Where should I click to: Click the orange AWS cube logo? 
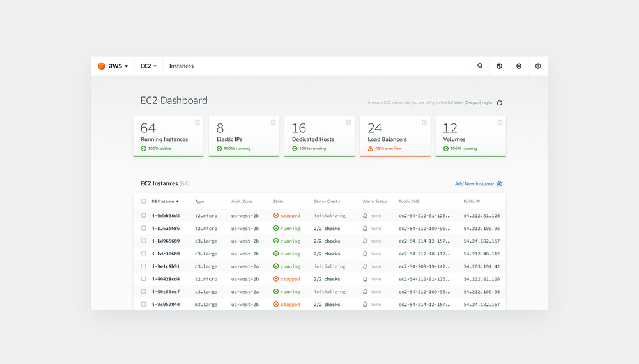tap(102, 66)
